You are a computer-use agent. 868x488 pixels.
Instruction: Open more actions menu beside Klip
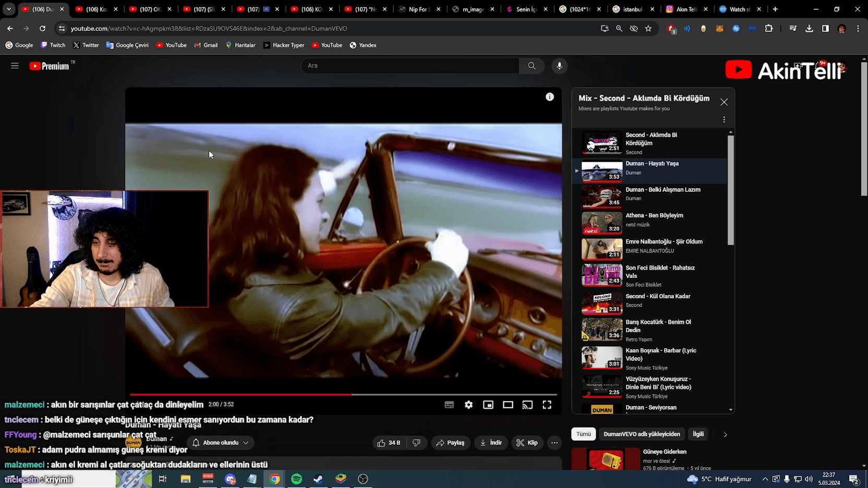click(554, 443)
